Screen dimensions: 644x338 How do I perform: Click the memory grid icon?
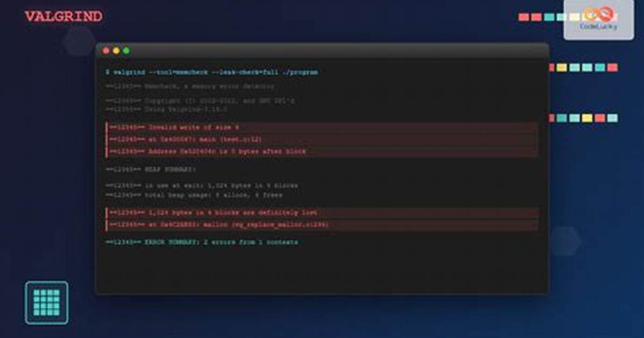pos(46,302)
